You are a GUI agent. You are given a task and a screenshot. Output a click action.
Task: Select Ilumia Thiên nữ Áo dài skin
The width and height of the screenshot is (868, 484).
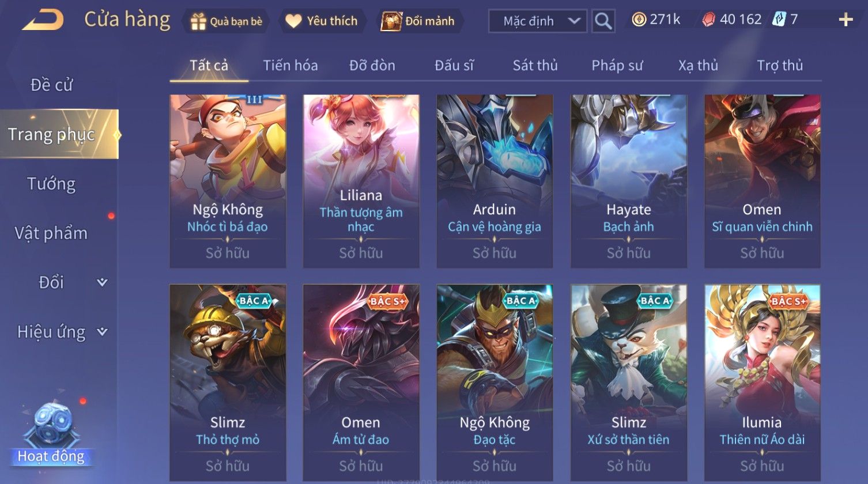pos(762,383)
